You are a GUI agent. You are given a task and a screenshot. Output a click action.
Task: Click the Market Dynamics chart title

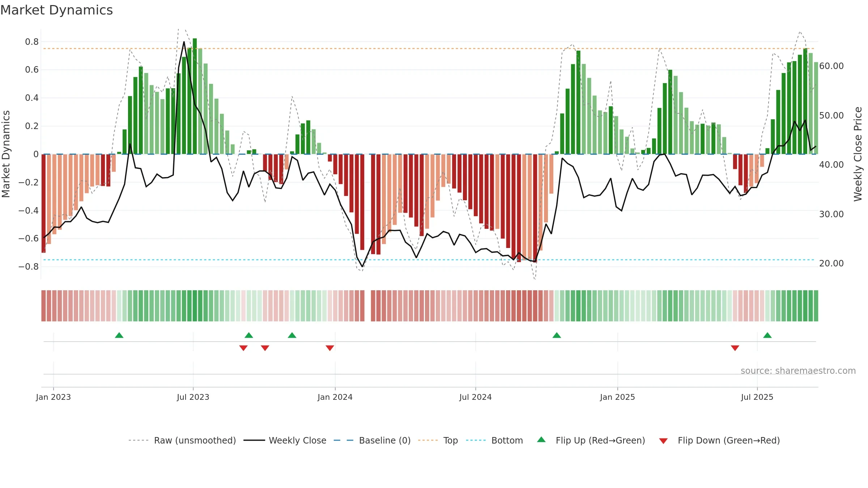point(56,10)
